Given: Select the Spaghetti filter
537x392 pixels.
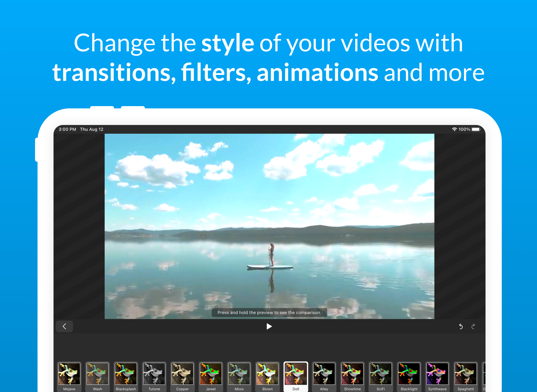Looking at the screenshot, I should coord(466,374).
